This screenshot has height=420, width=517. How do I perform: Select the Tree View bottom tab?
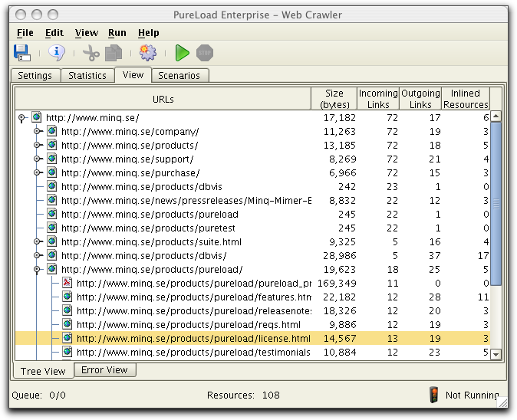pyautogui.click(x=43, y=371)
